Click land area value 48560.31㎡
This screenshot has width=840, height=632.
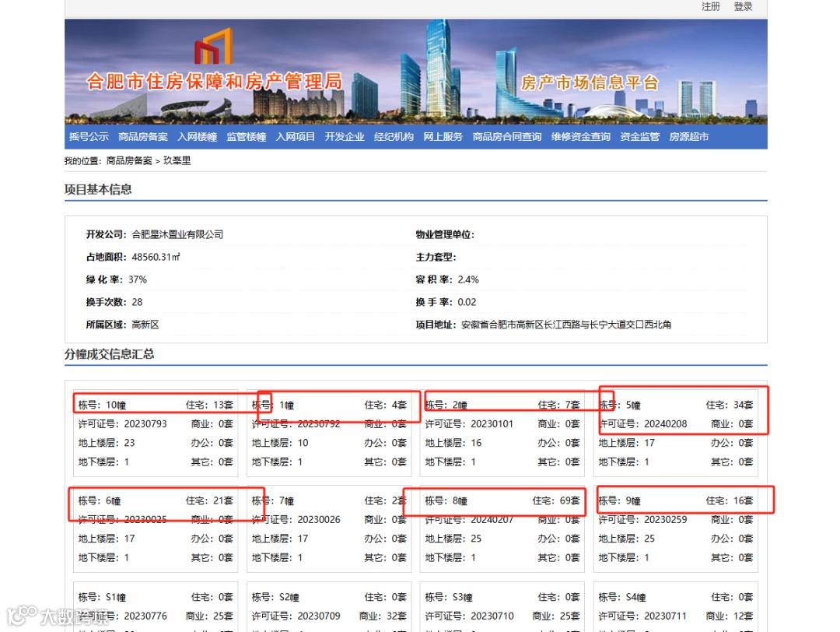pyautogui.click(x=156, y=257)
